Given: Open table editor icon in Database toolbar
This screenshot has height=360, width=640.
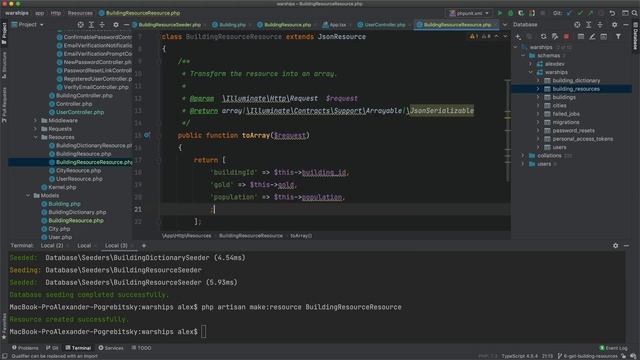Looking at the screenshot, I should [581, 37].
